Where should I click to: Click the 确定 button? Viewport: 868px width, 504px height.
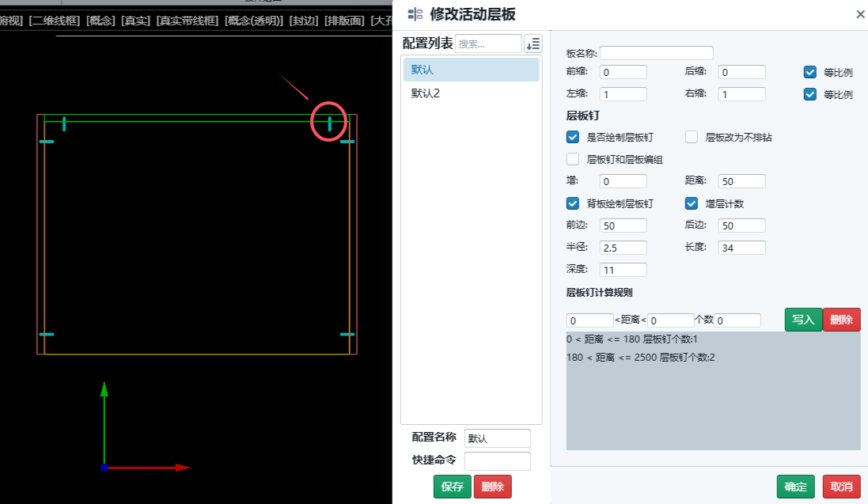pos(795,487)
